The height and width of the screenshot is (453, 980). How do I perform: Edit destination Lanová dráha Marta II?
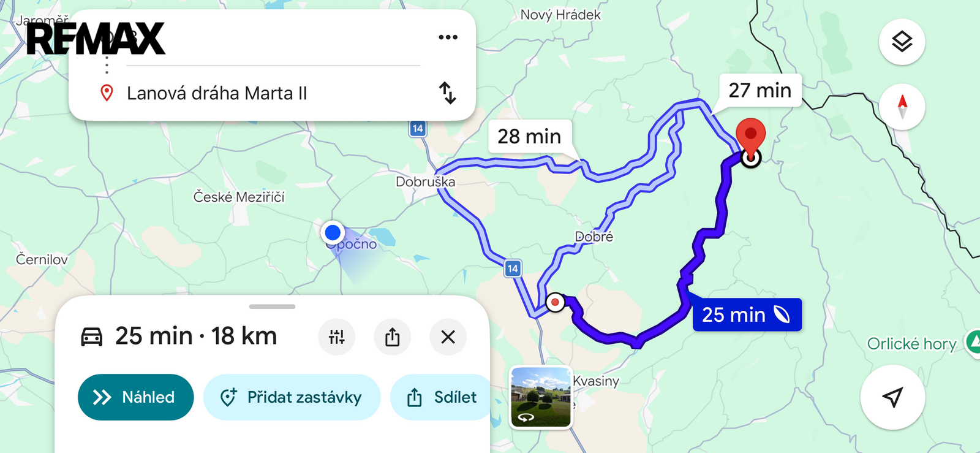(x=217, y=93)
